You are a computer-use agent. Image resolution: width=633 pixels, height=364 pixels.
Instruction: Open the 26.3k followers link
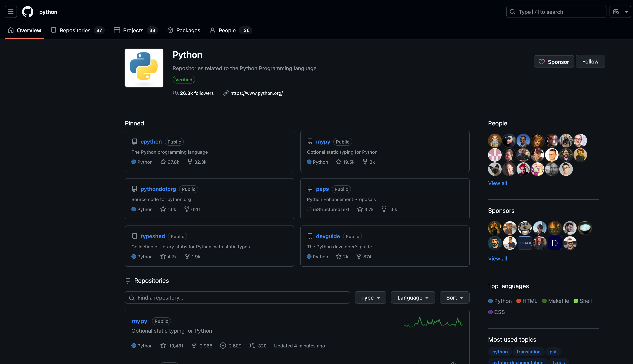coord(193,93)
